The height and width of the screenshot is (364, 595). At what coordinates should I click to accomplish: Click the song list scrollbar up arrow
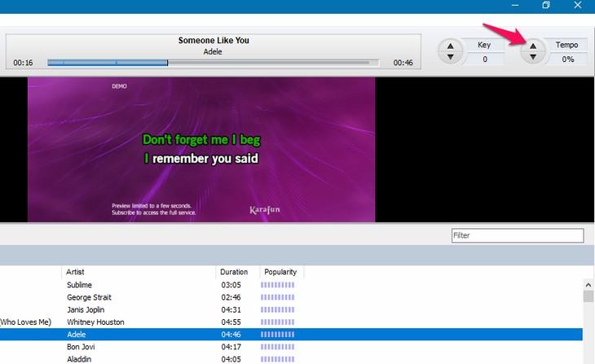coord(588,285)
